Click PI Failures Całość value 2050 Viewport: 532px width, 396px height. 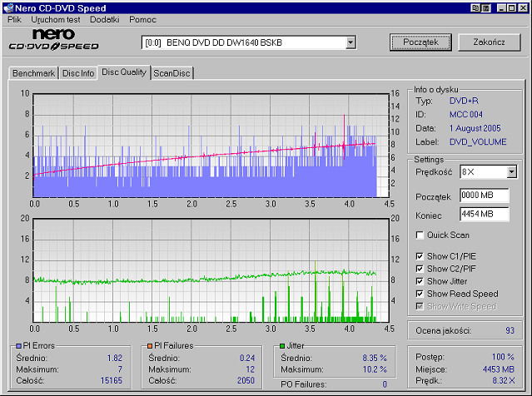[246, 381]
